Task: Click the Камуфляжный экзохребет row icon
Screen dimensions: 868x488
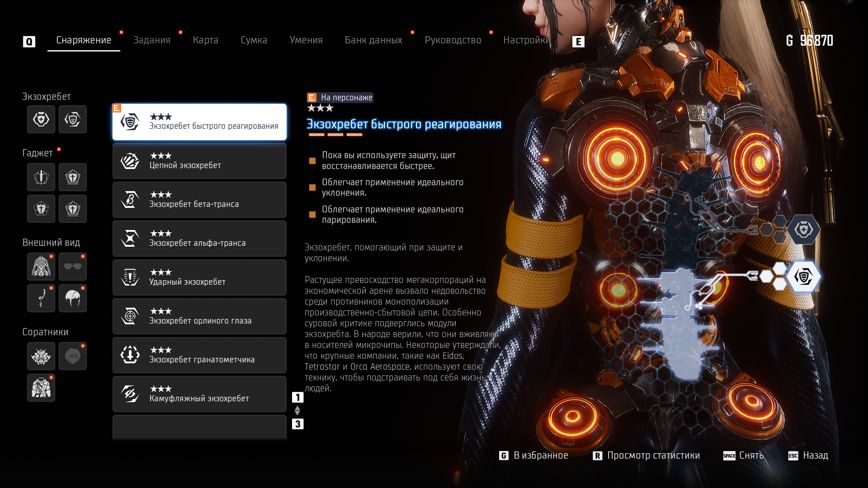Action: coord(130,394)
